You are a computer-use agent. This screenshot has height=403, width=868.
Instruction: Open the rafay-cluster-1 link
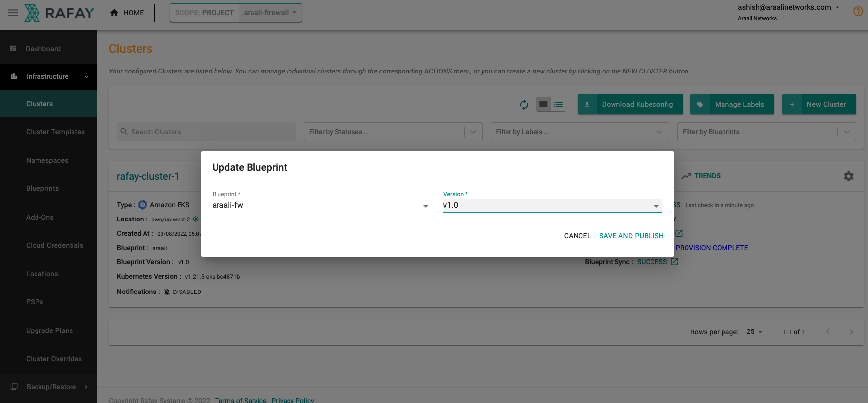pos(148,176)
